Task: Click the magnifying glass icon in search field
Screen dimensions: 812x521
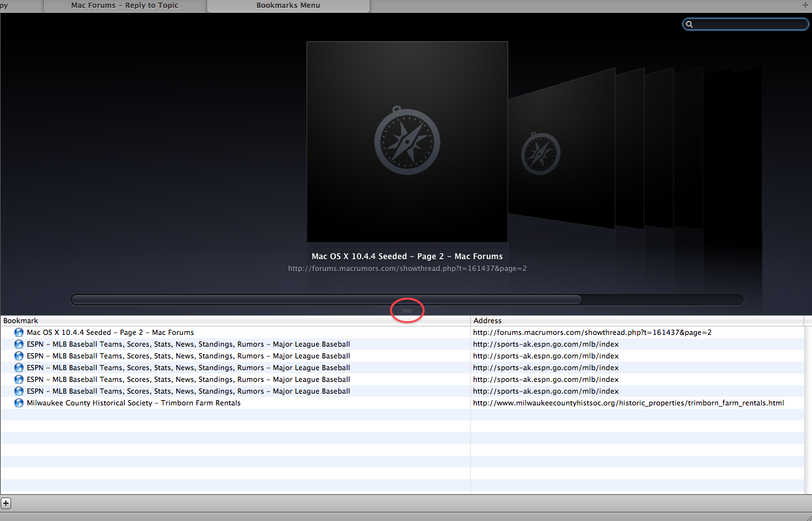Action: pyautogui.click(x=689, y=24)
